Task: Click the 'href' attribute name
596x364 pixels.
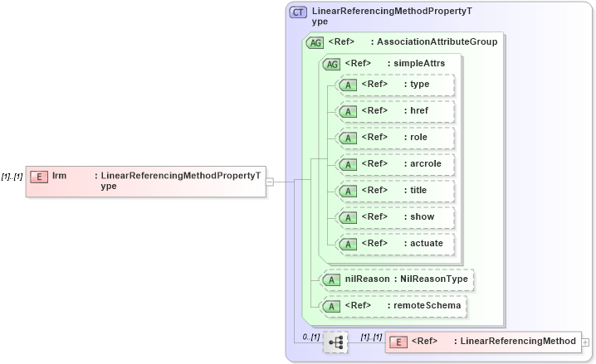Action: coord(419,110)
